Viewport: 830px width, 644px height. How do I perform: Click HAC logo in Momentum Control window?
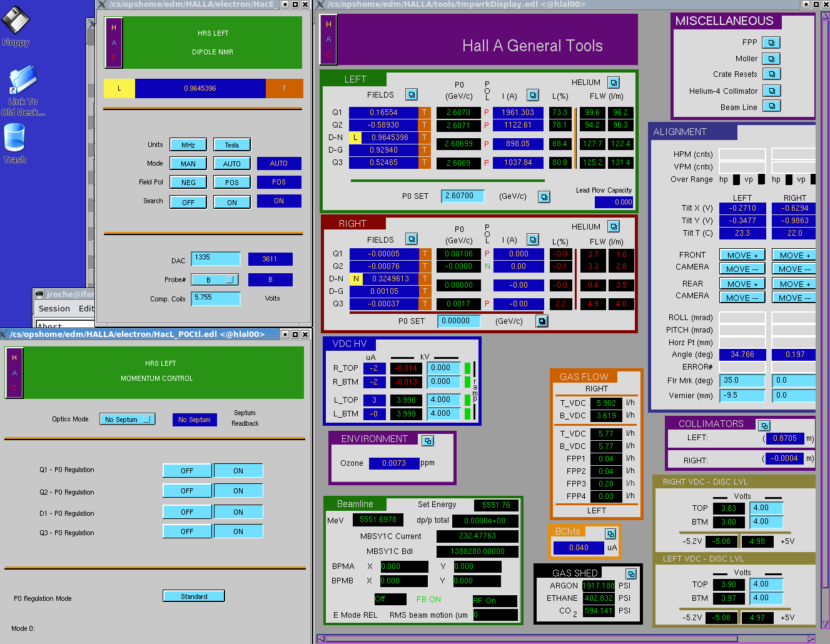(x=14, y=373)
